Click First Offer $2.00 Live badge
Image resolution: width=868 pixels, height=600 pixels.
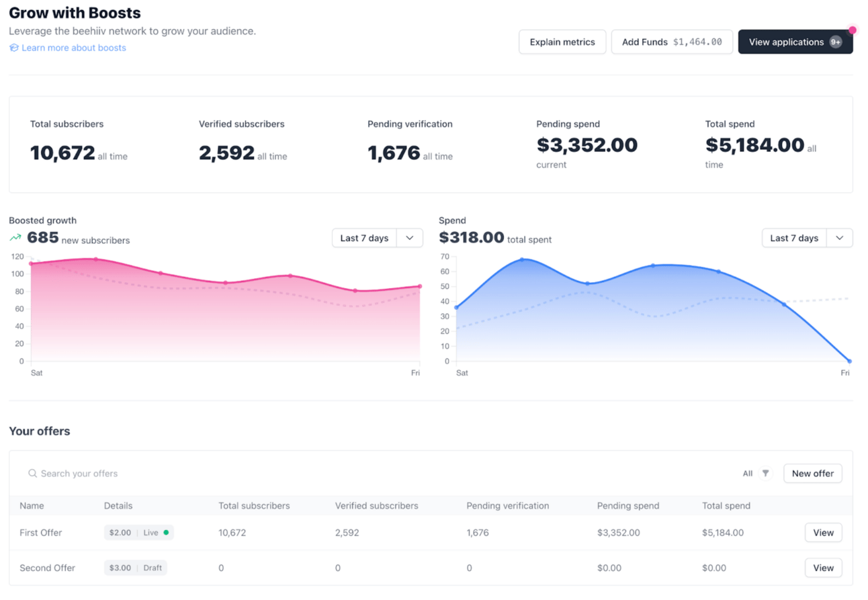[138, 533]
